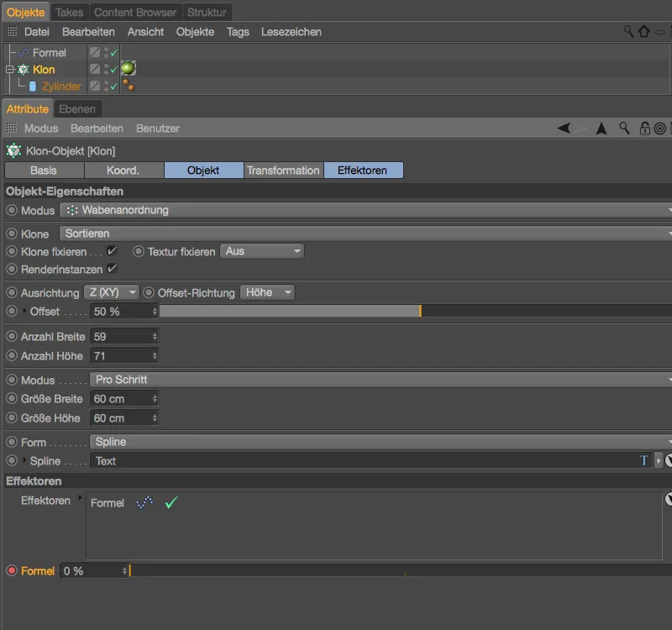The height and width of the screenshot is (630, 672).
Task: Click the home icon in the Objects panel
Action: coord(643,31)
